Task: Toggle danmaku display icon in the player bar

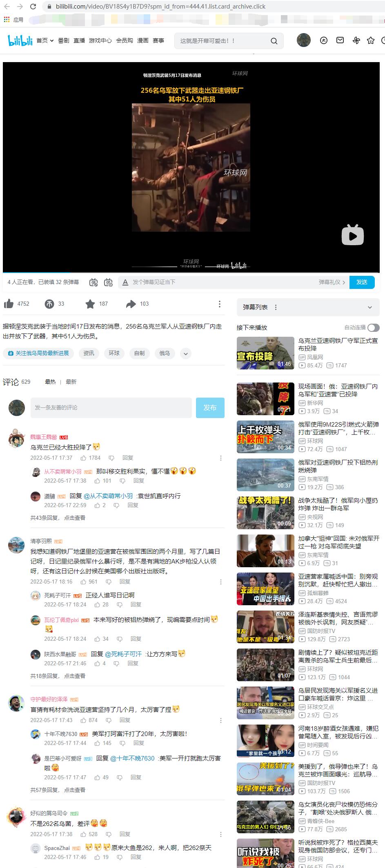Action: (x=94, y=282)
